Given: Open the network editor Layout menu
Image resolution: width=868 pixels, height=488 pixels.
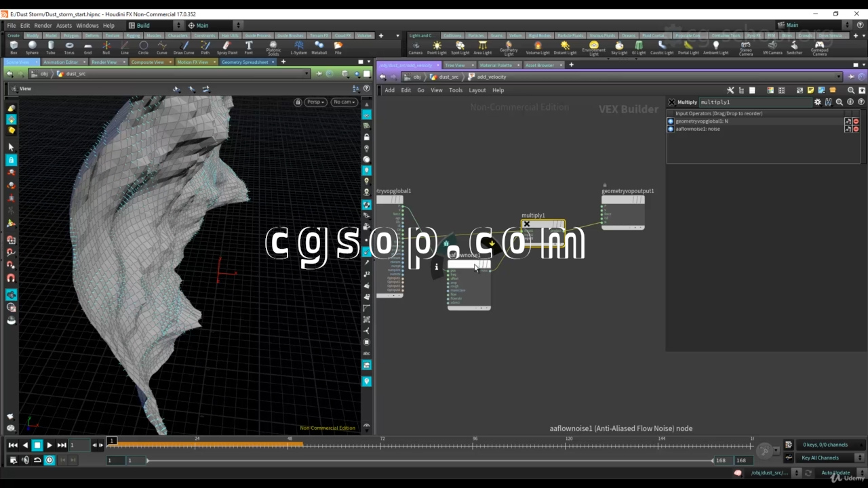Looking at the screenshot, I should pyautogui.click(x=477, y=90).
